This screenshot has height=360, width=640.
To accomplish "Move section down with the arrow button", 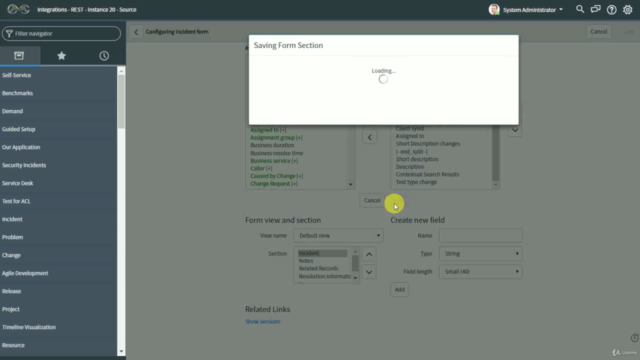I will [369, 272].
